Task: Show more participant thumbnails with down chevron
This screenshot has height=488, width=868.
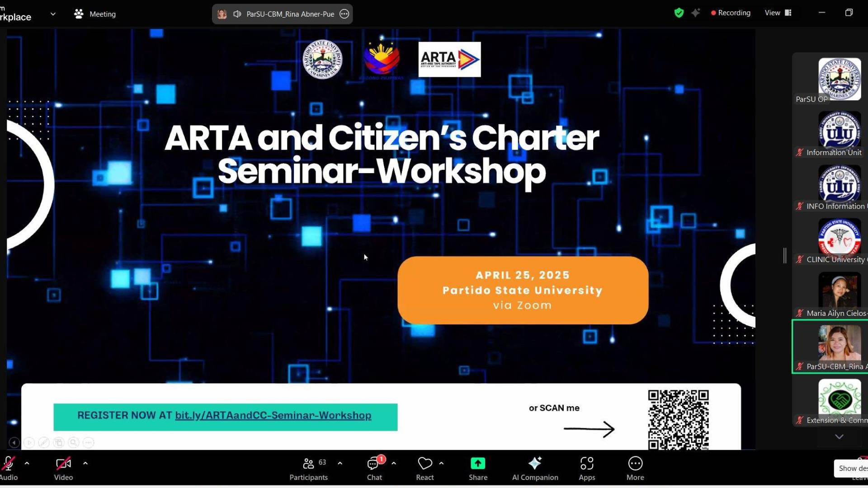Action: (x=839, y=436)
